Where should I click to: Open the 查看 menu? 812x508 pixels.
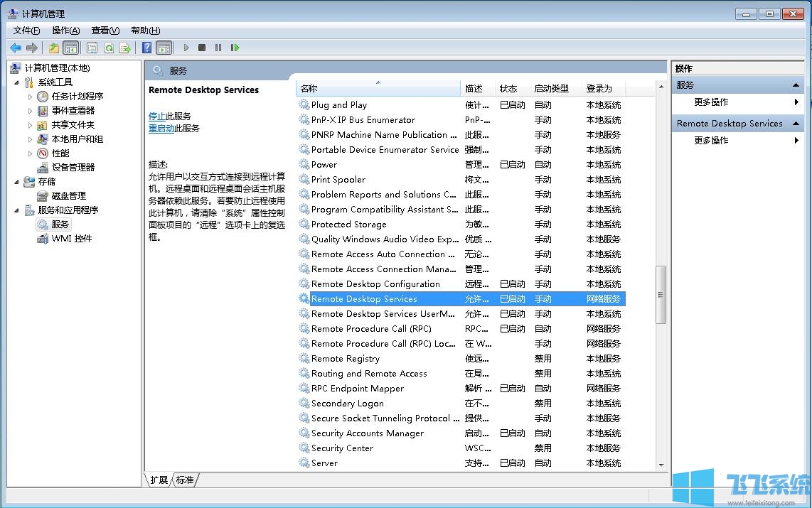[x=105, y=30]
